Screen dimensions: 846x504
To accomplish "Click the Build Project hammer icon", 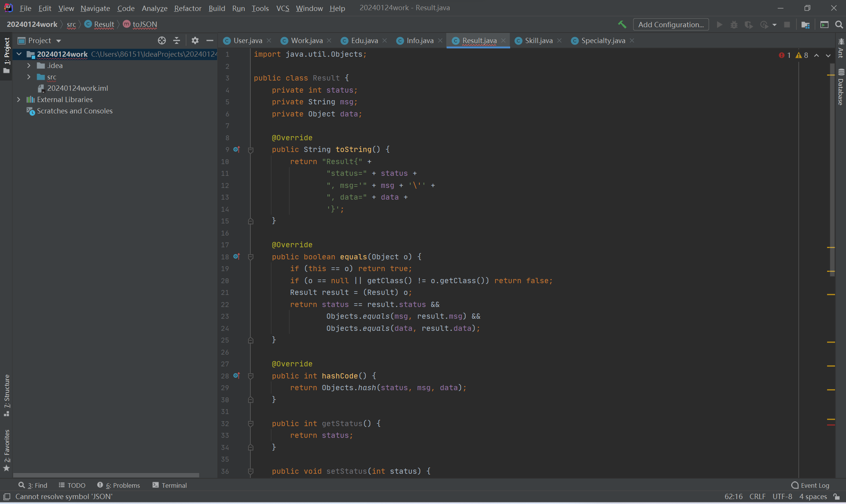I will (622, 25).
